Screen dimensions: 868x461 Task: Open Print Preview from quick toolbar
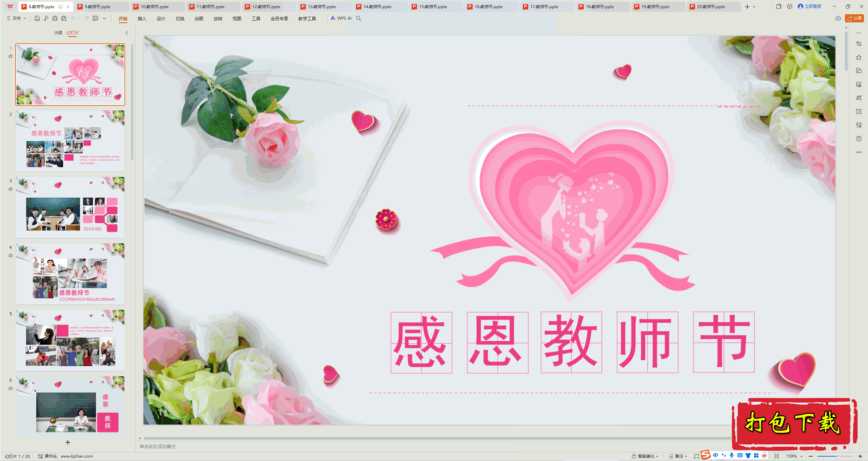(x=64, y=18)
